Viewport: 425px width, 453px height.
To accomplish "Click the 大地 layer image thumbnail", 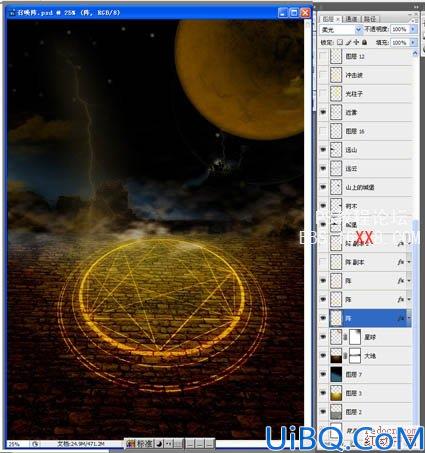I will 336,356.
